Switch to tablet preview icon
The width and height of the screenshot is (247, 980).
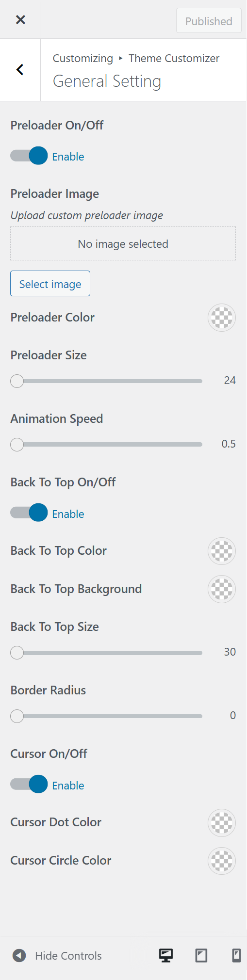(x=201, y=955)
